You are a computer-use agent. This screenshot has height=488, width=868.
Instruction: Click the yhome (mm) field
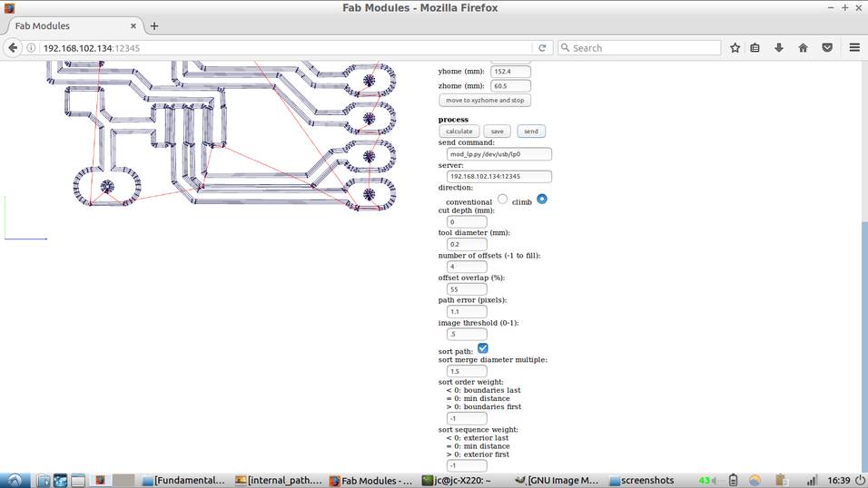(x=510, y=72)
